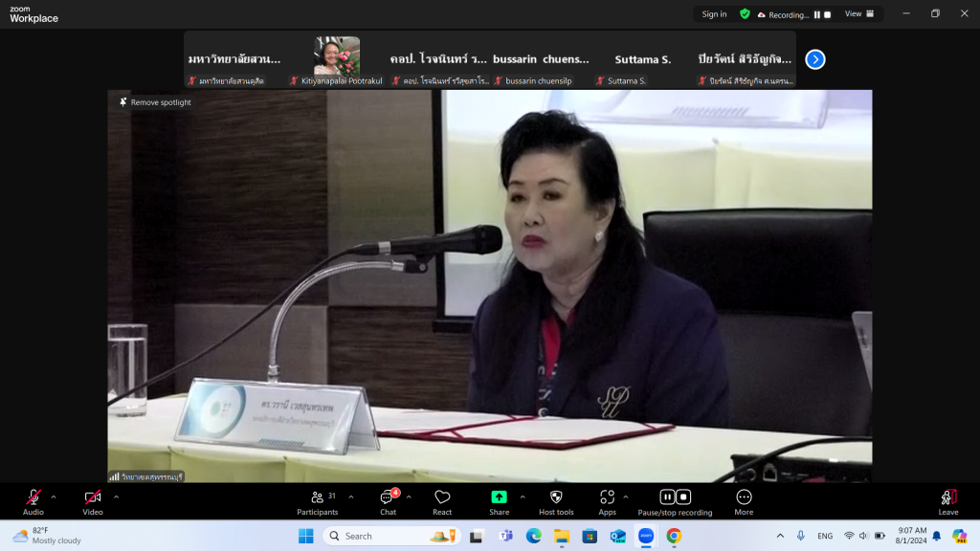The image size is (980, 551).
Task: Expand the Share options chevron
Action: (x=523, y=496)
